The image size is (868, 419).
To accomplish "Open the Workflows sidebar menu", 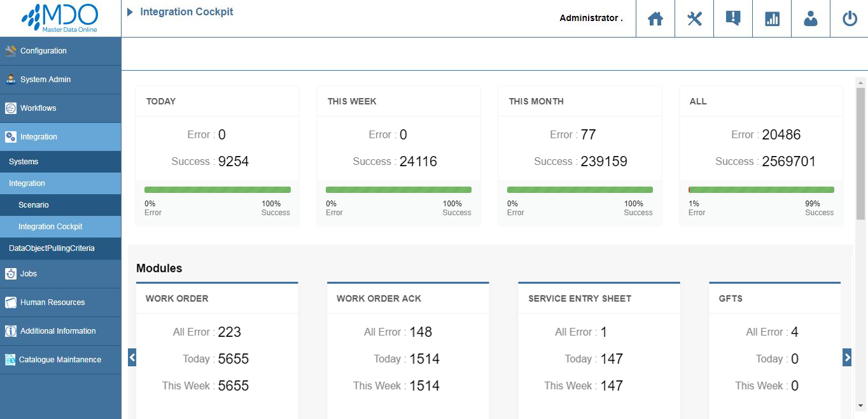I will pos(60,108).
